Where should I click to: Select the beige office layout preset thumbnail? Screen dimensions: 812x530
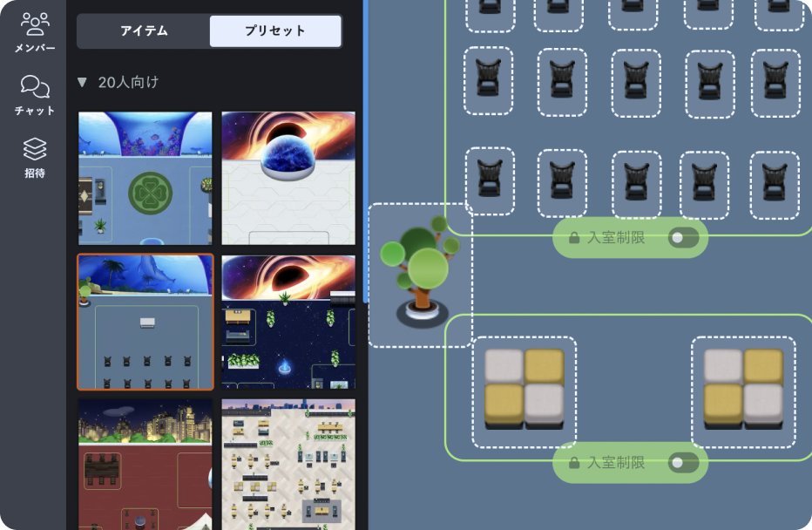[x=288, y=465]
